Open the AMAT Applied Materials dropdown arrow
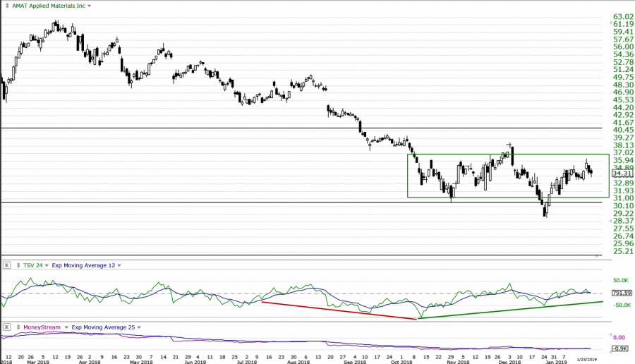Viewport: 635px width, 364px height. coord(89,6)
